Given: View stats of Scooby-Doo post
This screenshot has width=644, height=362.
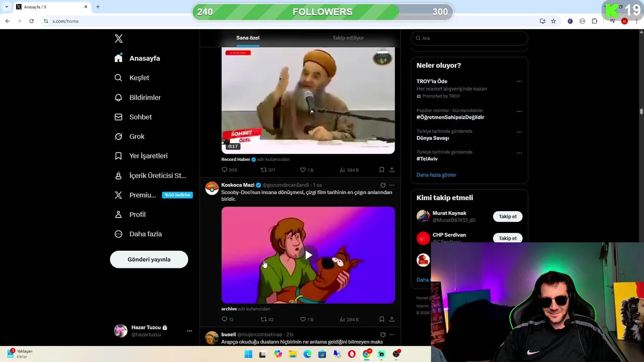Looking at the screenshot, I should [x=349, y=319].
